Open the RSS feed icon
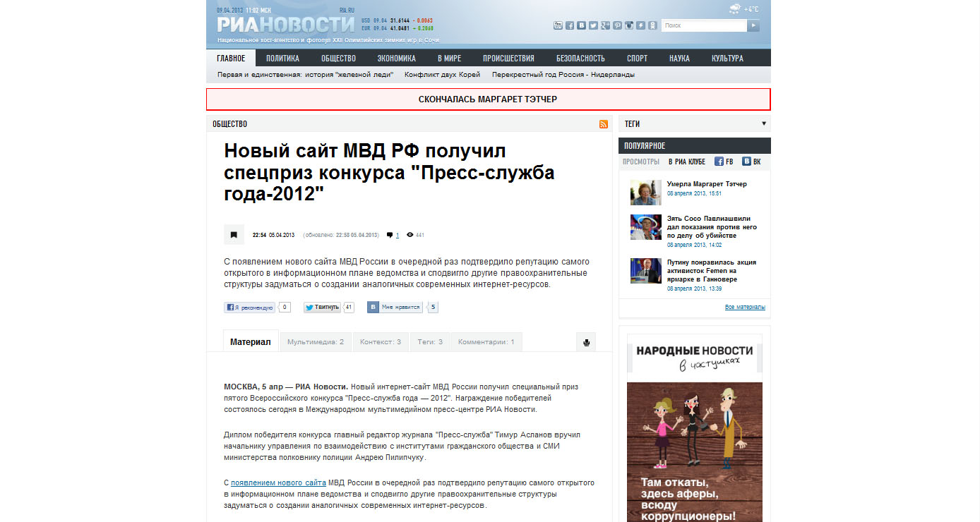980x522 pixels. 604,124
